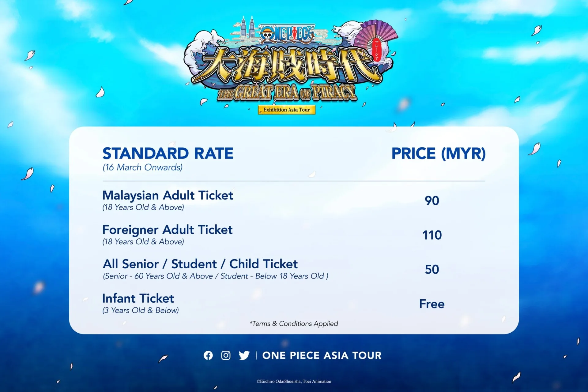This screenshot has height=392, width=588.
Task: Click the PRICE (MYR) column header
Action: (439, 153)
